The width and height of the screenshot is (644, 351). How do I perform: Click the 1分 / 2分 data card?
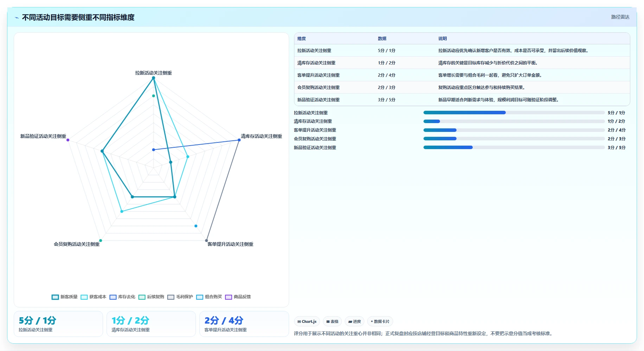click(151, 324)
